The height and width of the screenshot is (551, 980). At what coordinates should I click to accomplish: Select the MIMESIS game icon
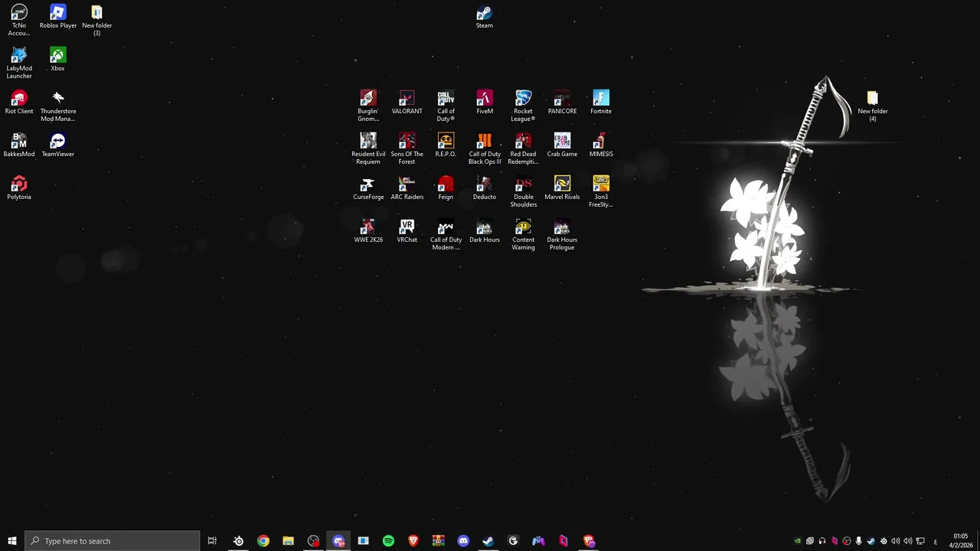click(x=601, y=146)
